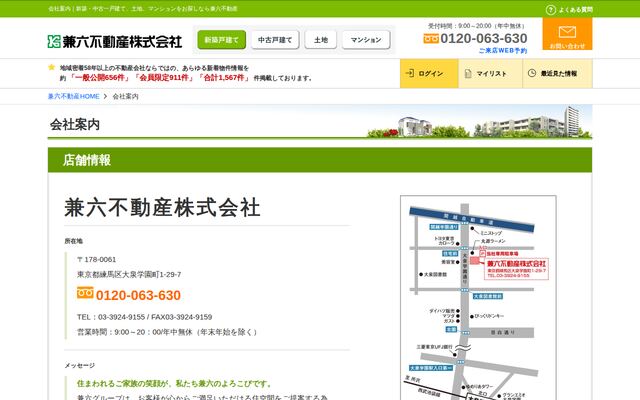
Task: Click the free-dial icon beside store phone
Action: pos(85,293)
